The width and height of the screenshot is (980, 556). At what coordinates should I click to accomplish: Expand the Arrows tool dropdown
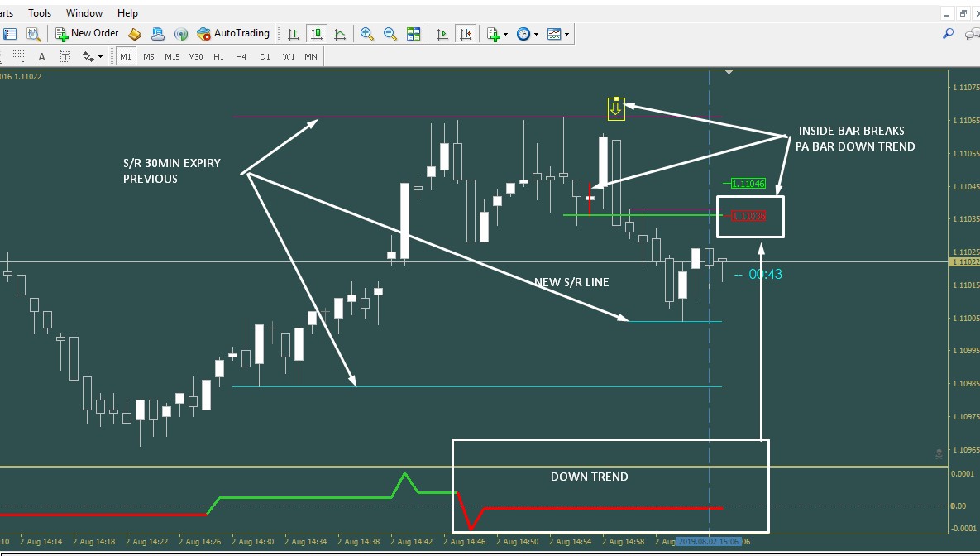coord(100,57)
